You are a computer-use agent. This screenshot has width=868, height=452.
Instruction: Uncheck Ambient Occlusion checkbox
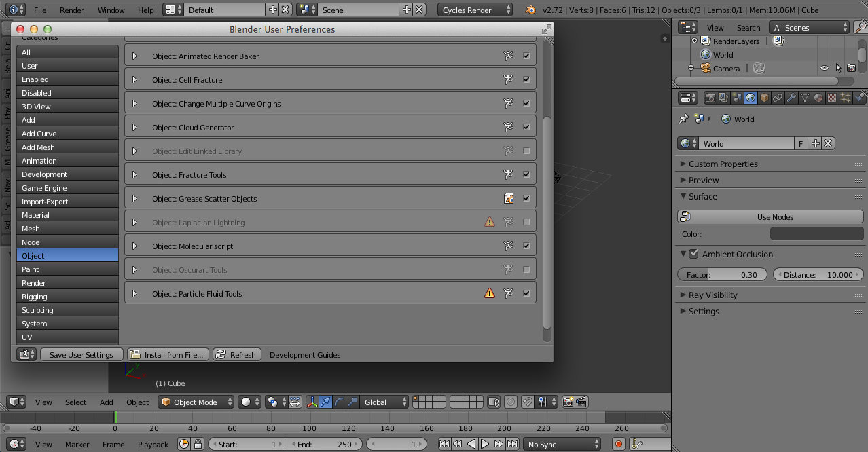(693, 254)
